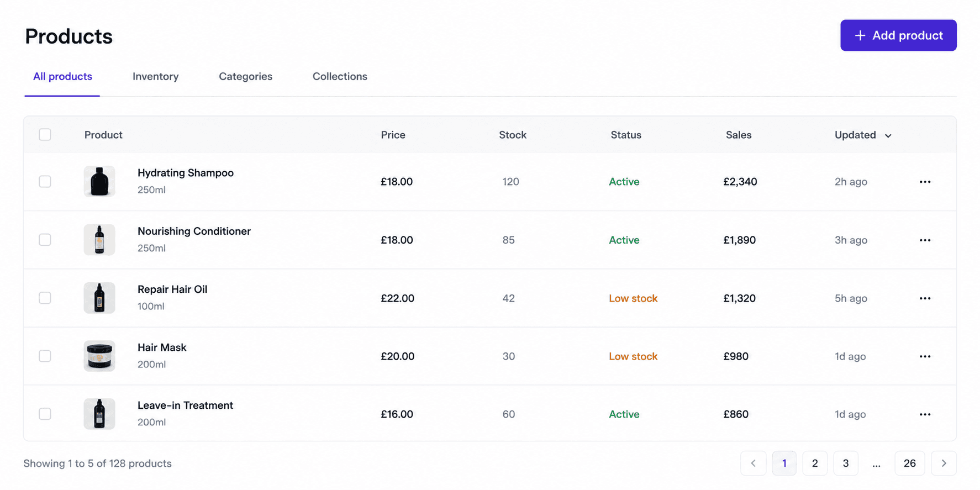Click the Nourishing Conditioner product thumbnail
Viewport: 980px width, 490px height.
pos(99,240)
